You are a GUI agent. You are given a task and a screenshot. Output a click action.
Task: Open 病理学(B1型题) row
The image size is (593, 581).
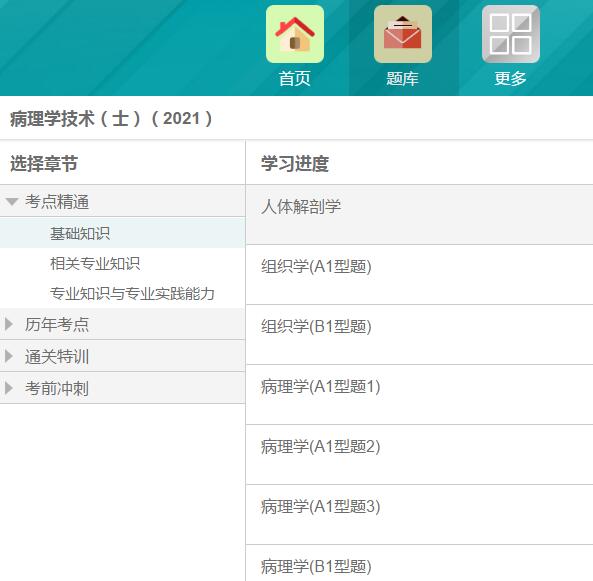[x=419, y=563]
